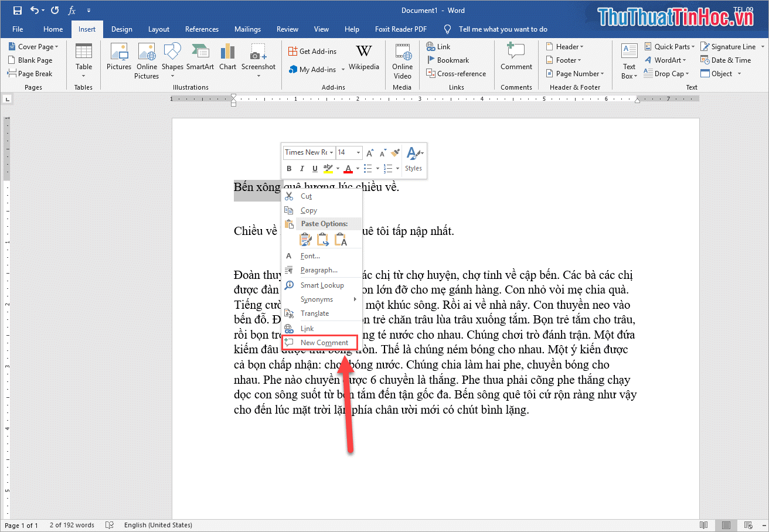Expand the Header dropdown
The height and width of the screenshot is (532, 769).
tap(565, 47)
